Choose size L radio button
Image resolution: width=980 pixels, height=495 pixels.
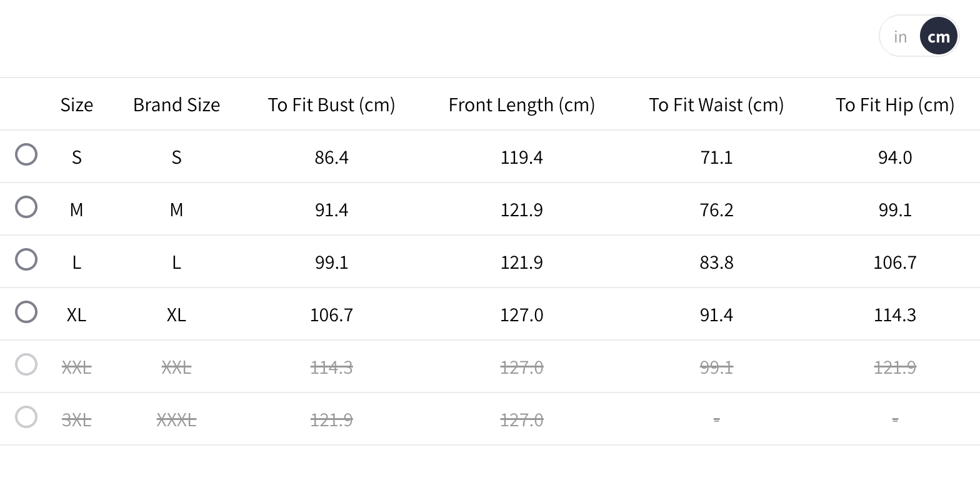pos(26,259)
